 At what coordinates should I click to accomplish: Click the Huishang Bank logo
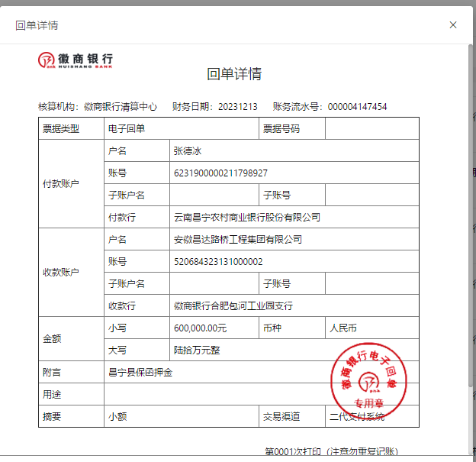(76, 60)
